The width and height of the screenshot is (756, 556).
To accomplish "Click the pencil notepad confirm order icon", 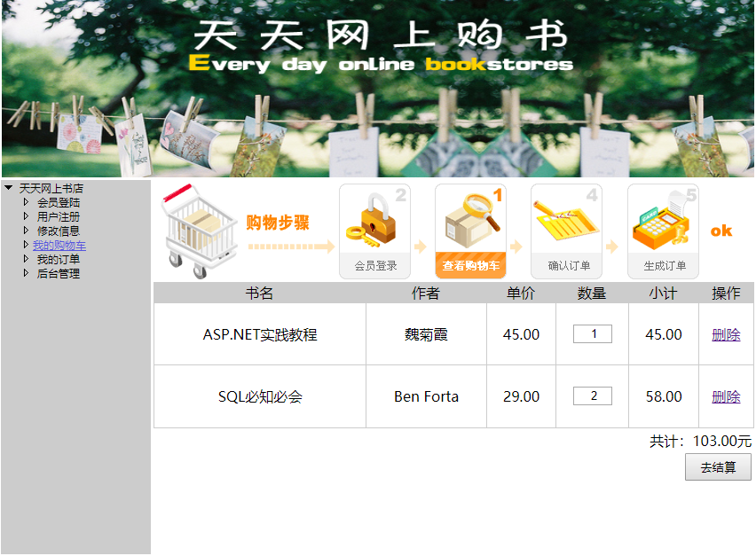I will pos(566,220).
